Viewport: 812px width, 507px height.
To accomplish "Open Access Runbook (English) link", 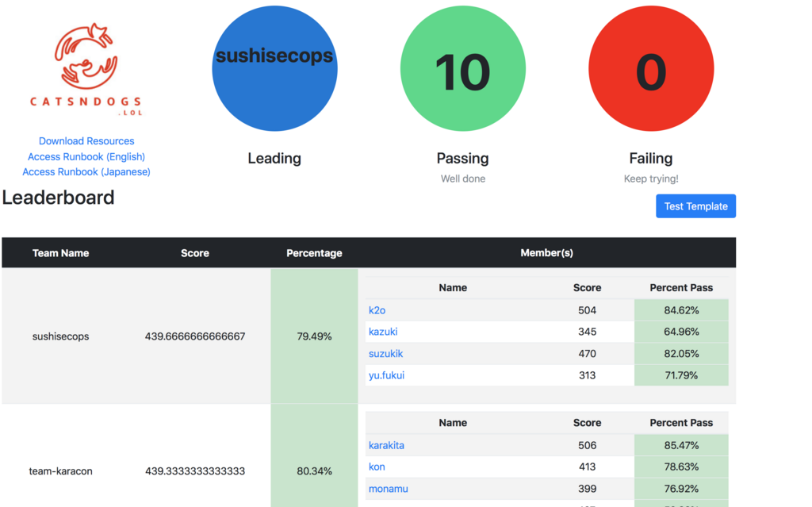I will click(86, 156).
